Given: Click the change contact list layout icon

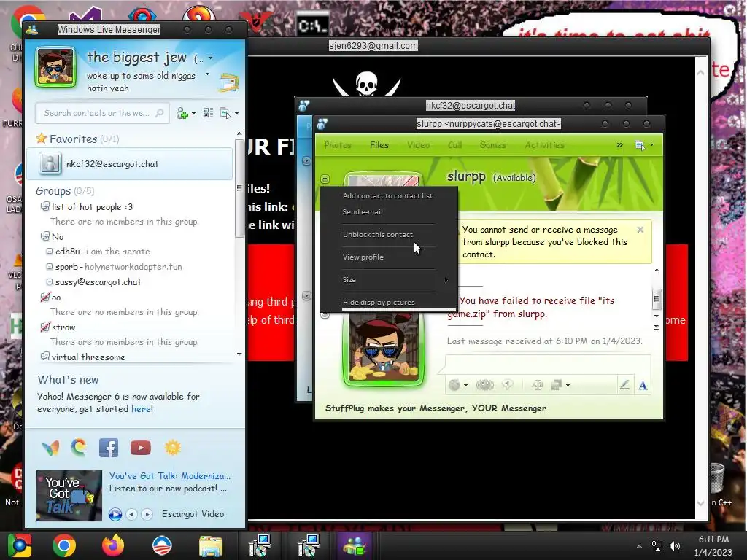Looking at the screenshot, I should click(x=208, y=113).
